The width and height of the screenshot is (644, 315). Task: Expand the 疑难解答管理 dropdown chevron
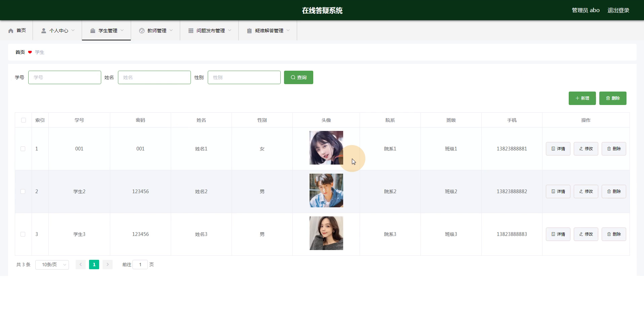point(288,30)
